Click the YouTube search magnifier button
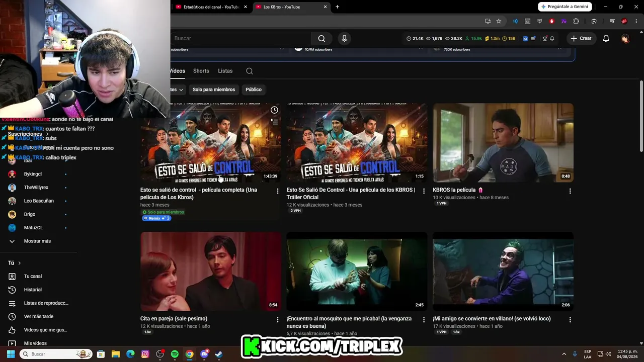The height and width of the screenshot is (362, 644). [x=321, y=38]
